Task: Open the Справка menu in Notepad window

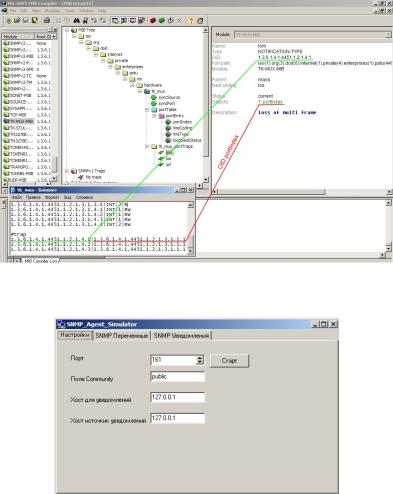Action: click(84, 197)
